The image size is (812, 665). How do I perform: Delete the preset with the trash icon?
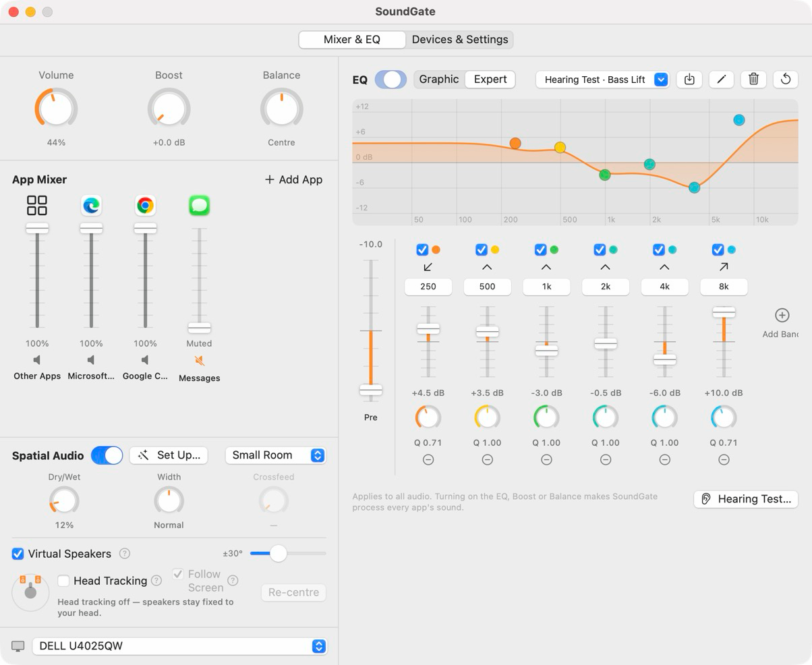(x=753, y=79)
